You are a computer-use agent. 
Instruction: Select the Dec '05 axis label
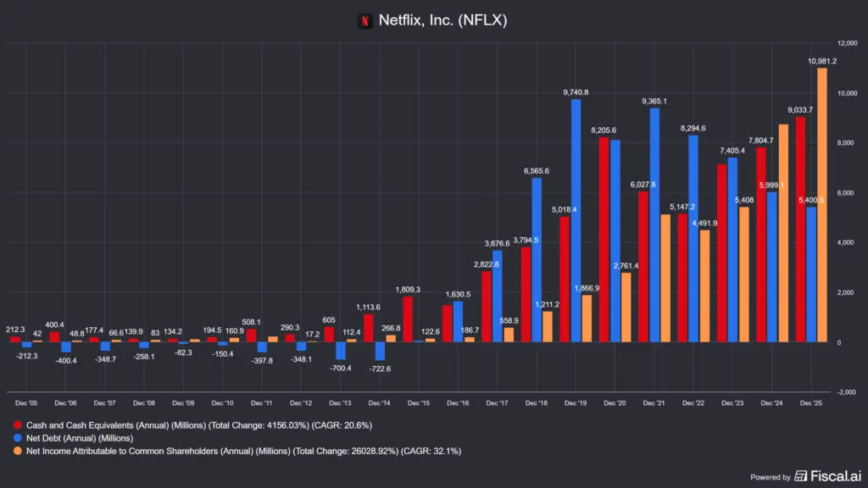25,402
